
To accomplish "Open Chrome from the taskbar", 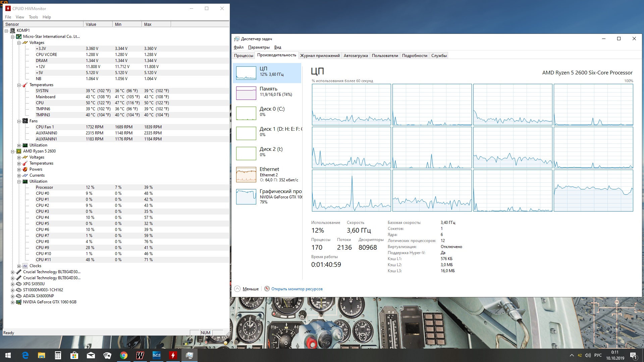I will coord(124,355).
